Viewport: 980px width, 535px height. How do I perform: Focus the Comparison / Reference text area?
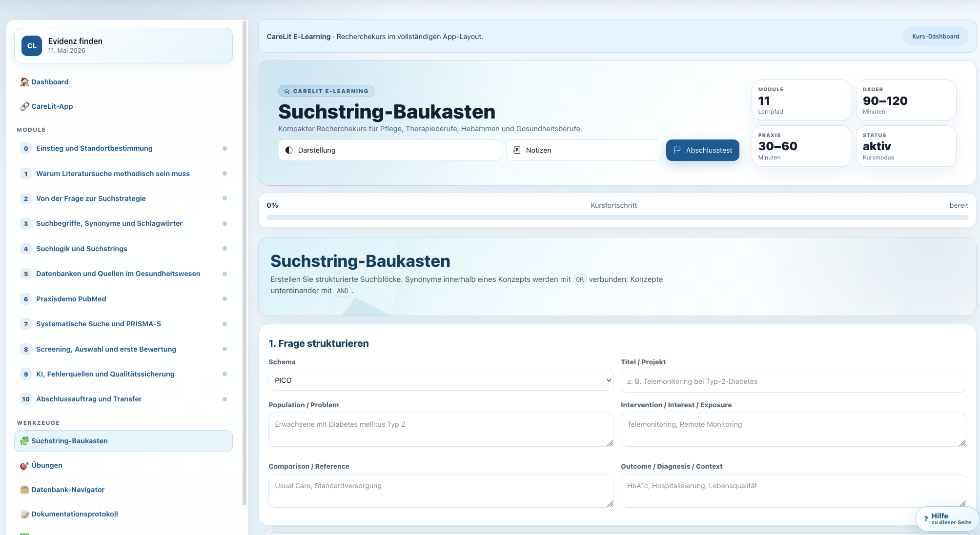click(441, 491)
